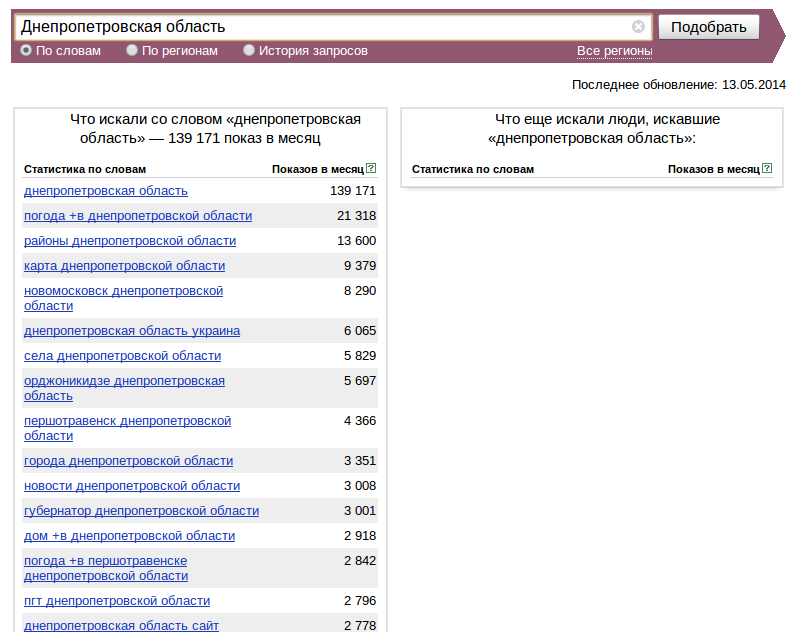Open the link 'губернатор днепропетровской области'
803x632 pixels.
coord(141,511)
